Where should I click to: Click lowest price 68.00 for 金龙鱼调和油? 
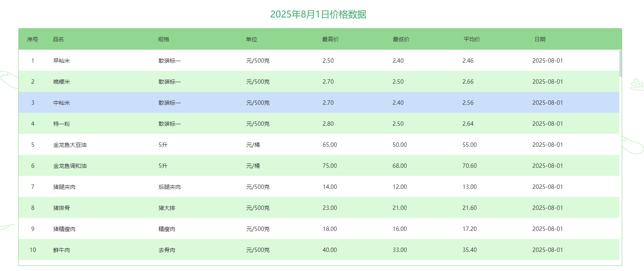coord(400,166)
